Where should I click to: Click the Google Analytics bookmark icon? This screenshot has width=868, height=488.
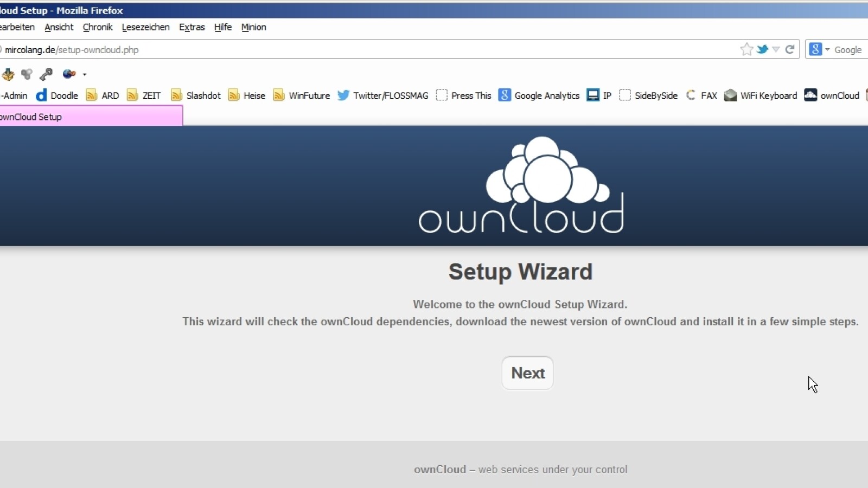[x=505, y=95]
